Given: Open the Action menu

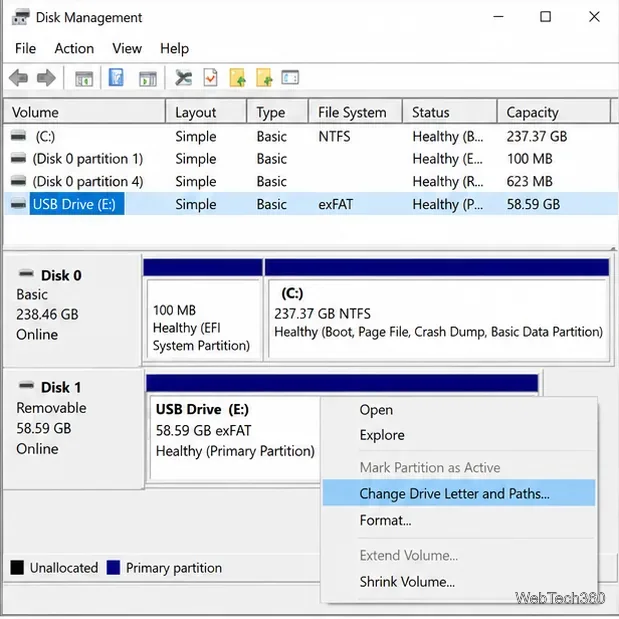Looking at the screenshot, I should tap(74, 49).
